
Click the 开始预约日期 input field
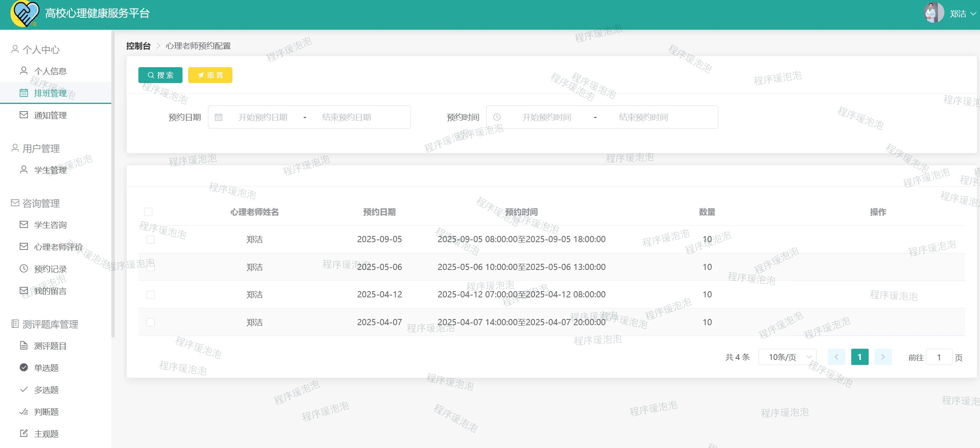point(262,117)
